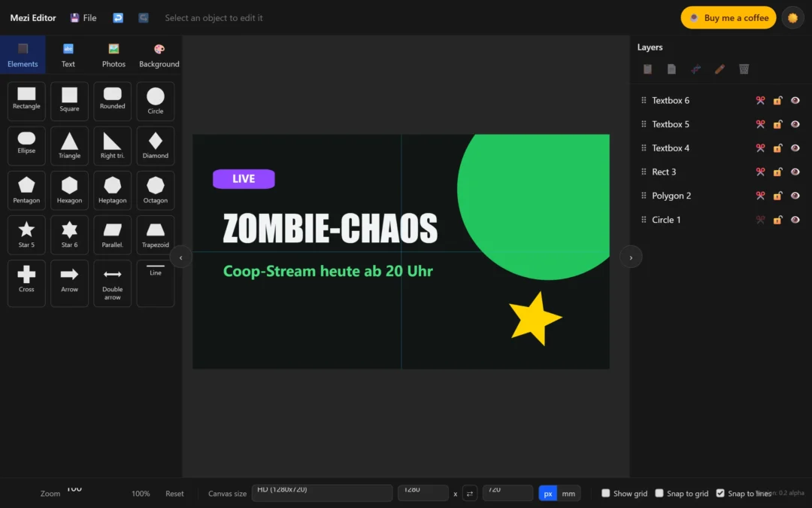The width and height of the screenshot is (812, 508).
Task: Toggle the sun theme button
Action: pos(792,17)
